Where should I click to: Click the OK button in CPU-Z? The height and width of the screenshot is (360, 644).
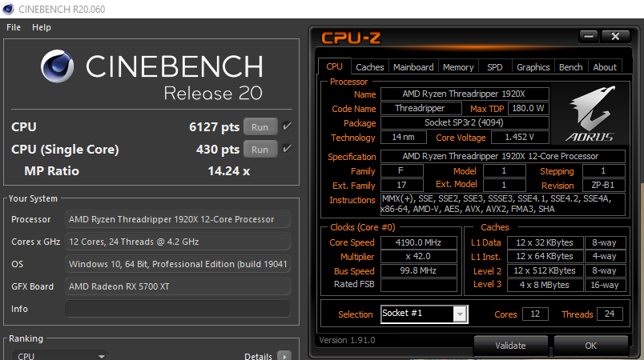tap(590, 346)
